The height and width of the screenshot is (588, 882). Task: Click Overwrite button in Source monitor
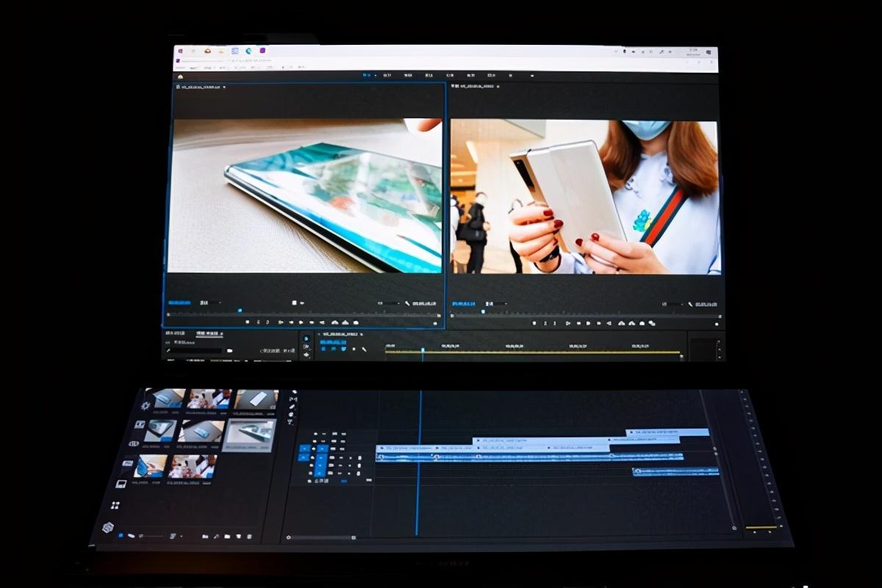(x=345, y=322)
